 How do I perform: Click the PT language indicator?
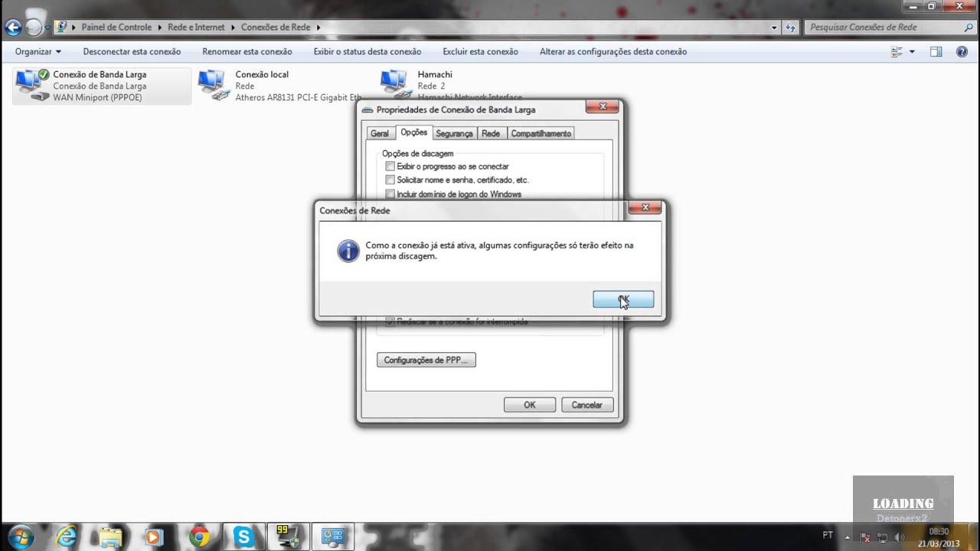click(828, 535)
